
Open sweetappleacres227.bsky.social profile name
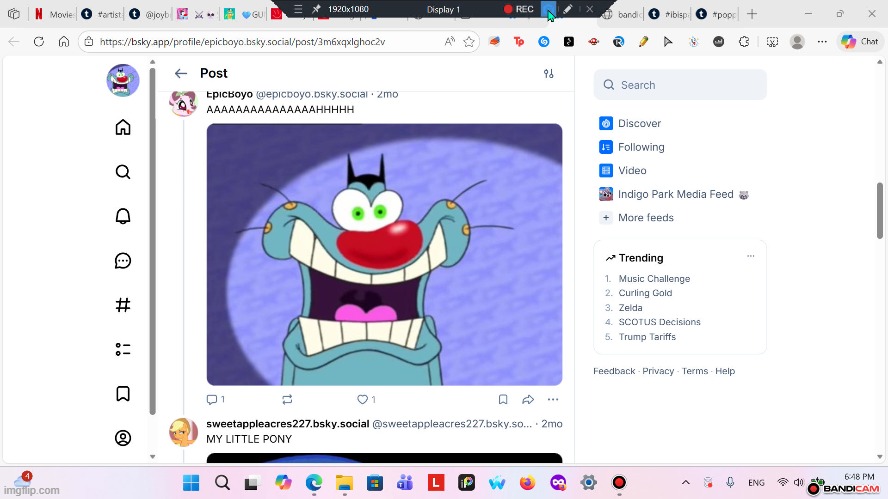pyautogui.click(x=288, y=424)
